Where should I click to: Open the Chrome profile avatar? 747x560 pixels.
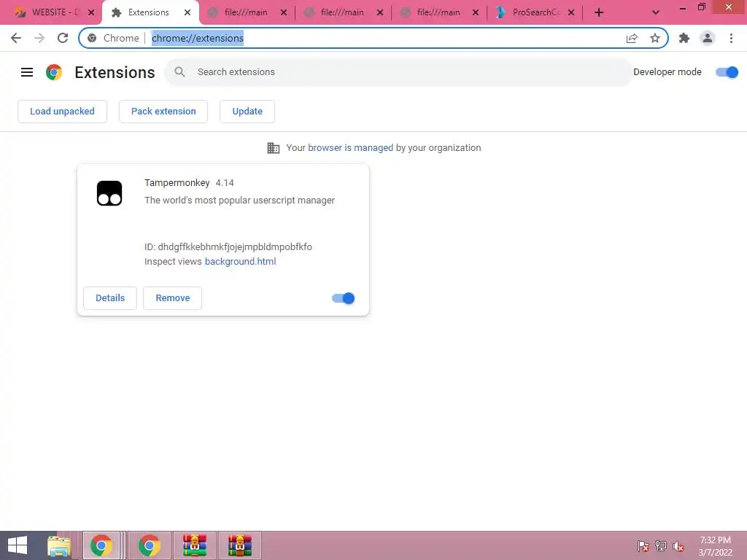(708, 38)
